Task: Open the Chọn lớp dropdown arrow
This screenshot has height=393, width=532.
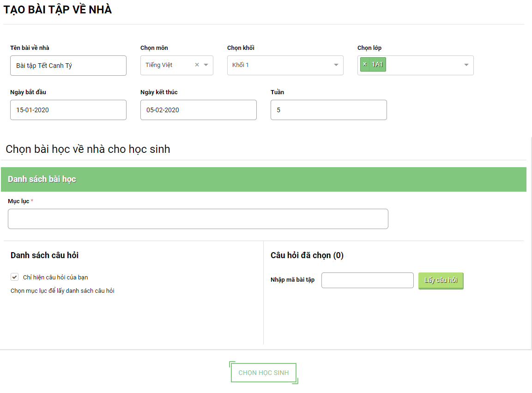Action: point(466,65)
